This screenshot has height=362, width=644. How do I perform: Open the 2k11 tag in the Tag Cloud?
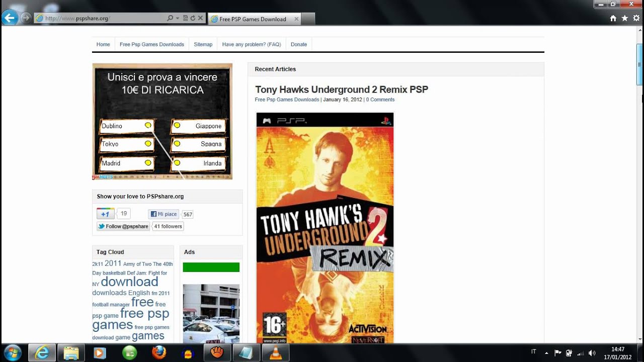(x=98, y=264)
